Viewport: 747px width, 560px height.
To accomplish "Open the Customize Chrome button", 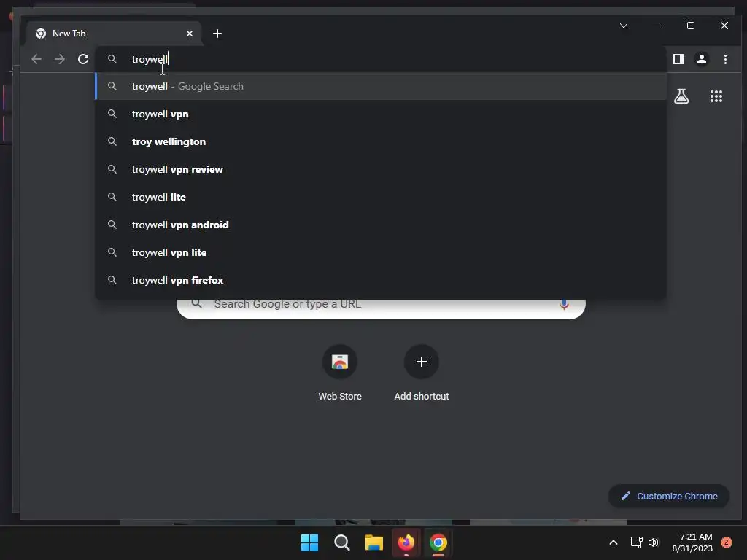I will 669,496.
